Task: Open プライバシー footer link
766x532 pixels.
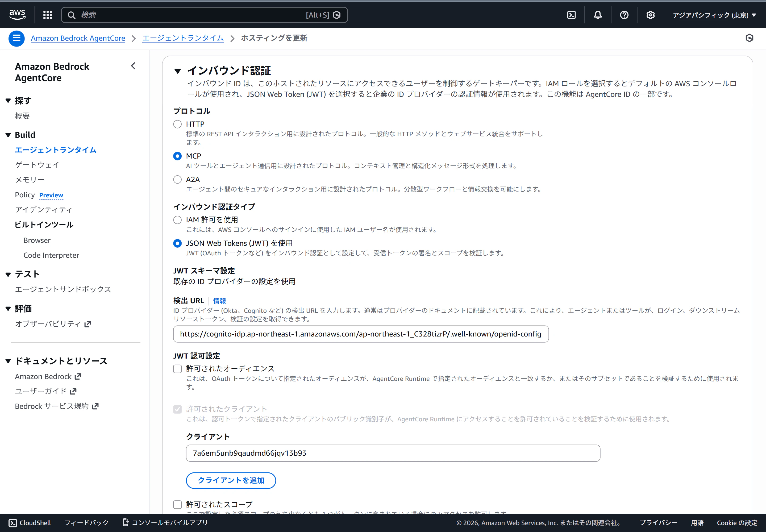Action: point(658,522)
